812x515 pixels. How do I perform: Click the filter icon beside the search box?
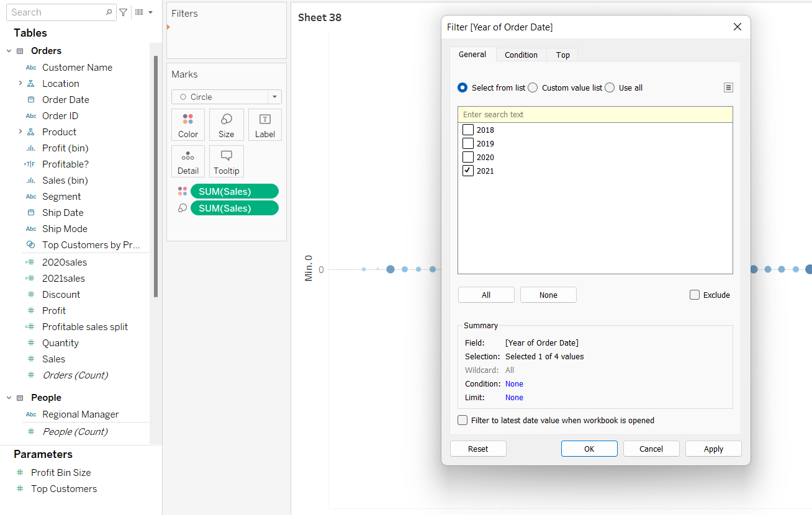click(x=124, y=12)
